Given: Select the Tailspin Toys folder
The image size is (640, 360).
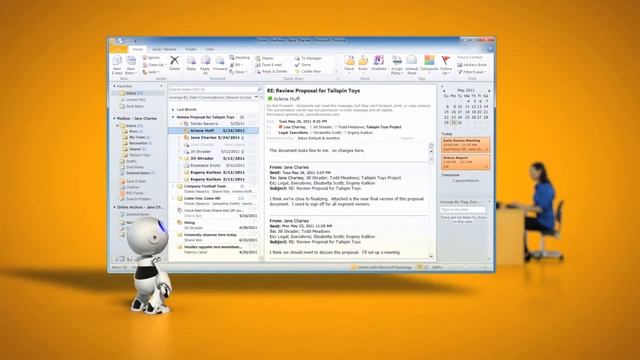Looking at the screenshot, I should 136,155.
